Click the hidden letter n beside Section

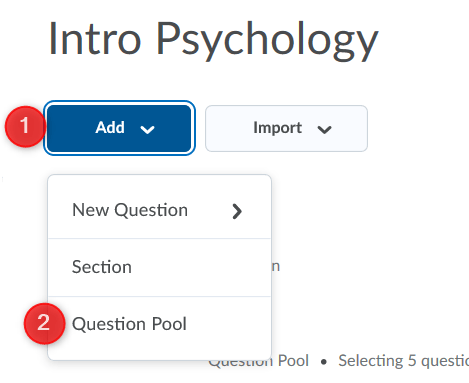tap(276, 267)
